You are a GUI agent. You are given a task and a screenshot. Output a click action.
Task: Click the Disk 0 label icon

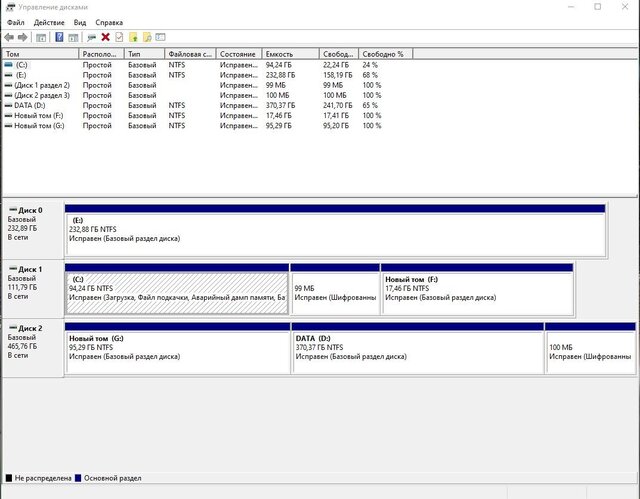(x=12, y=211)
